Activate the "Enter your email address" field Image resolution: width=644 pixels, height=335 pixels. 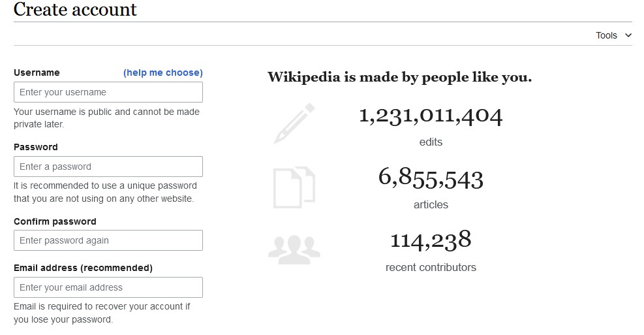pyautogui.click(x=108, y=287)
